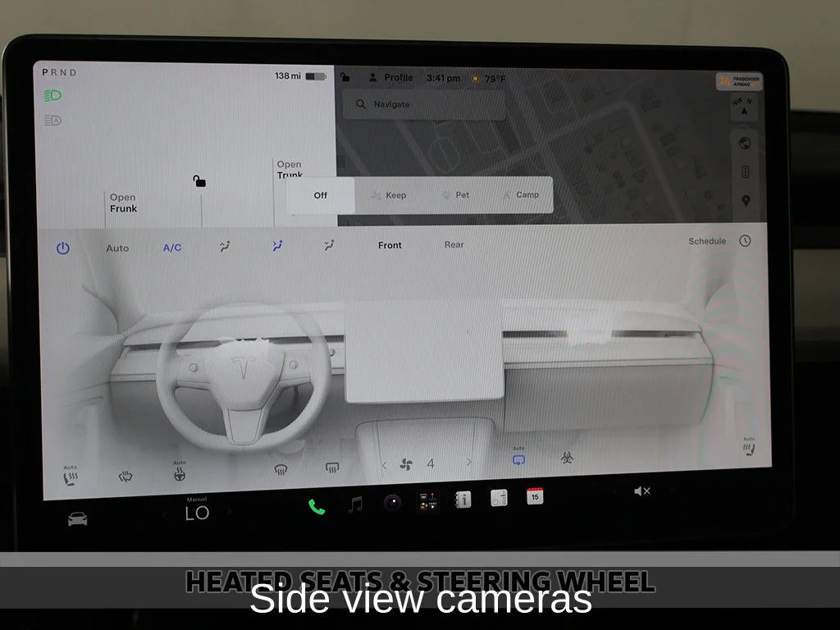Open the Phone app
The width and height of the screenshot is (840, 630).
(x=317, y=506)
